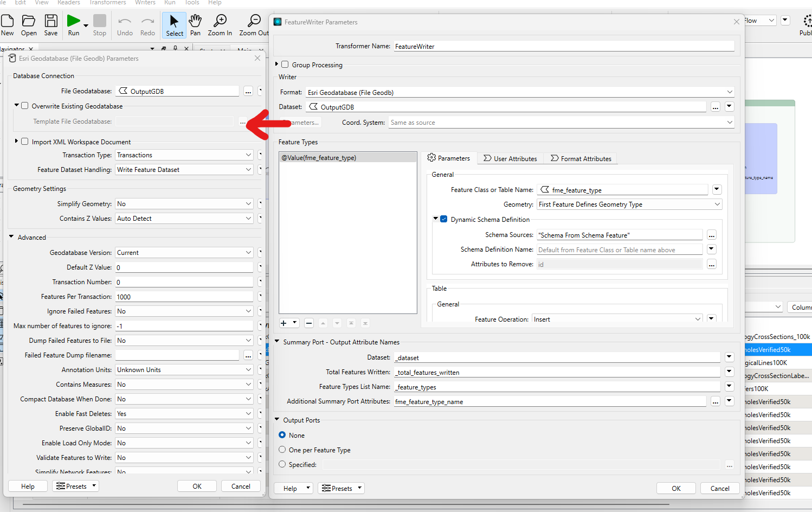812x512 pixels.
Task: Open the Geometry type dropdown
Action: pos(629,204)
